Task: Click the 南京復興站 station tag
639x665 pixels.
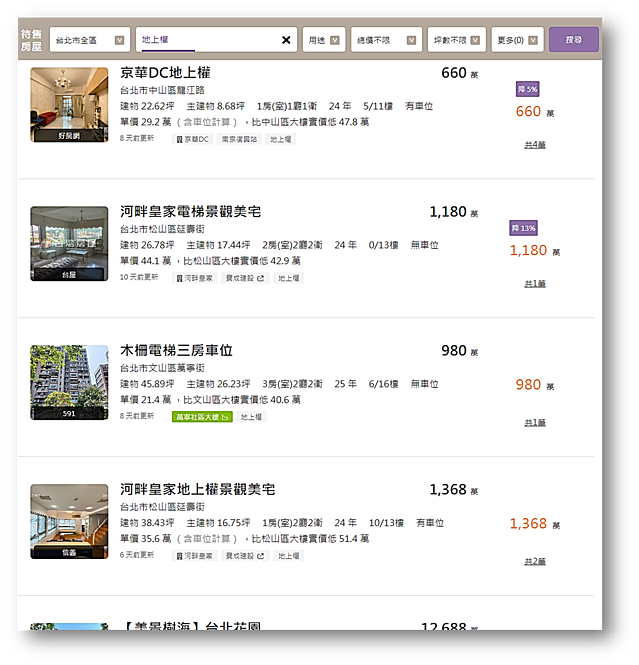Action: (x=239, y=139)
